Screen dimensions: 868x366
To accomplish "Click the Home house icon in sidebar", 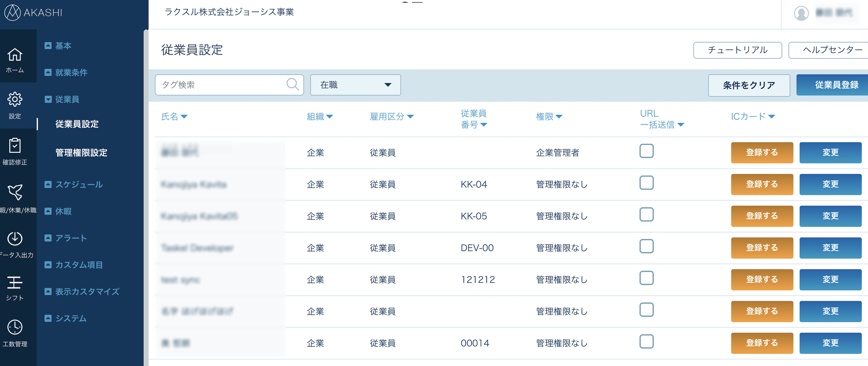I will point(15,55).
